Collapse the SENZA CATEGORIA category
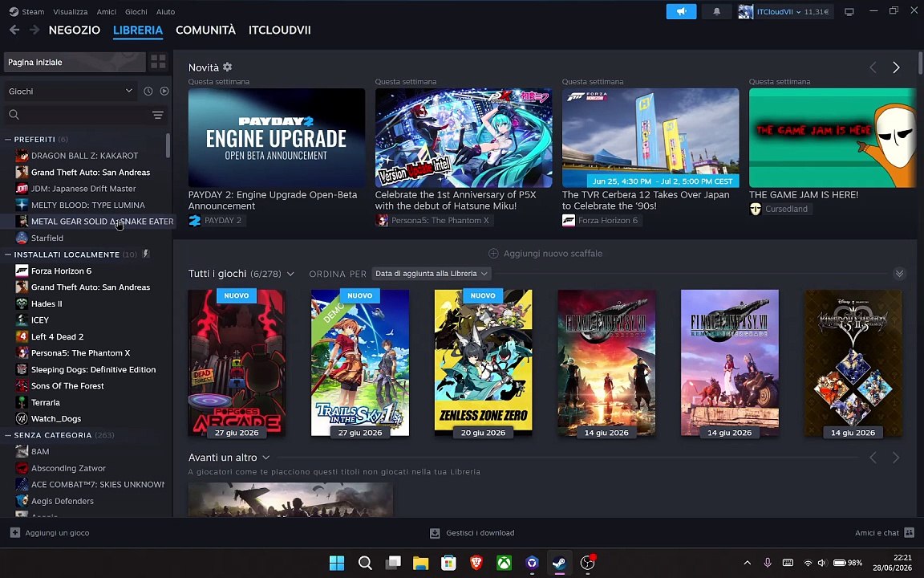Viewport: 924px width, 578px height. click(x=8, y=434)
